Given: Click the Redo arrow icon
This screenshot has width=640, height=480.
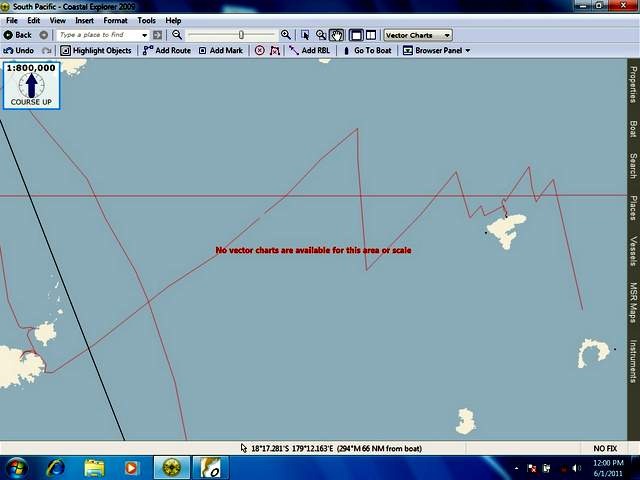Looking at the screenshot, I should tap(47, 51).
